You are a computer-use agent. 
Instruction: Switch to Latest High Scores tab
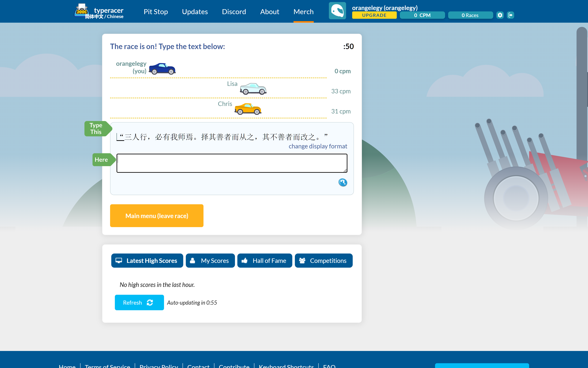click(x=147, y=260)
